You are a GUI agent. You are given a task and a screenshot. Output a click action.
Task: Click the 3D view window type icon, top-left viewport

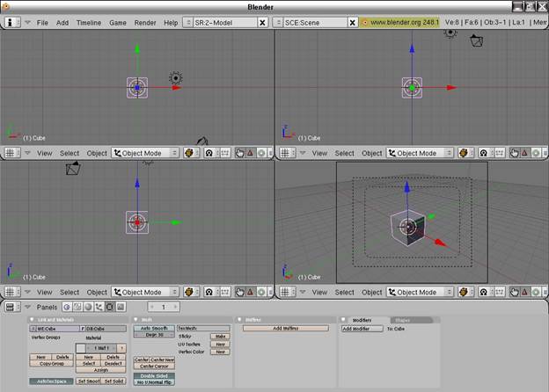coord(11,153)
